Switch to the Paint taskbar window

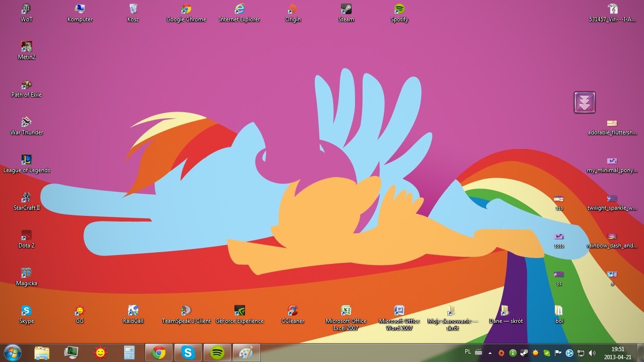click(x=247, y=353)
